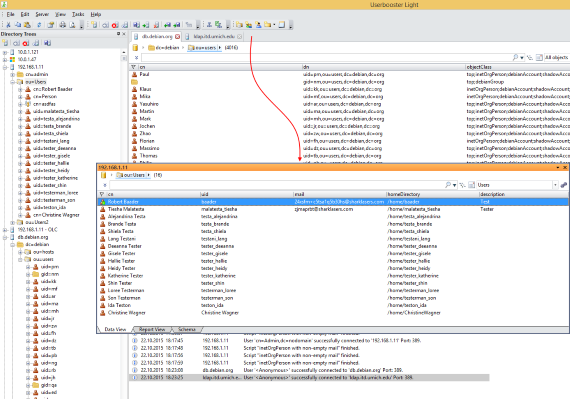Click the filter input in the 192.168.1.11 window
This screenshot has height=399, width=570.
pos(276,185)
